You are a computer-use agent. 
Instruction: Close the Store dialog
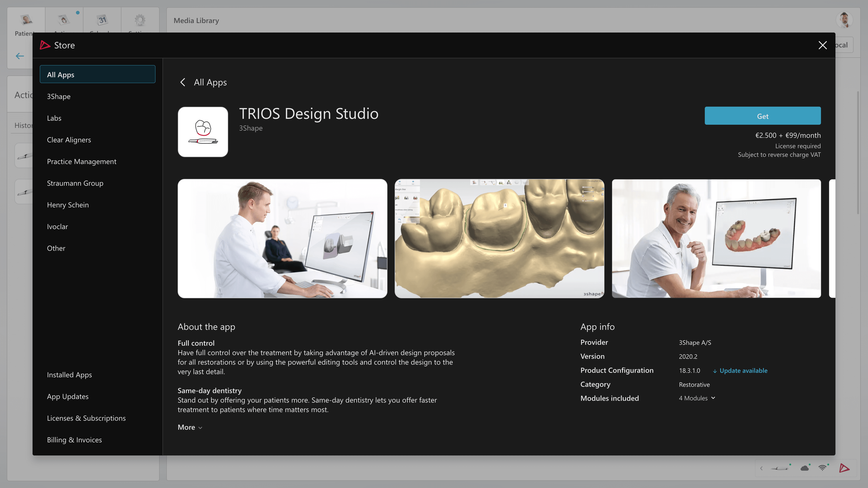pos(823,45)
